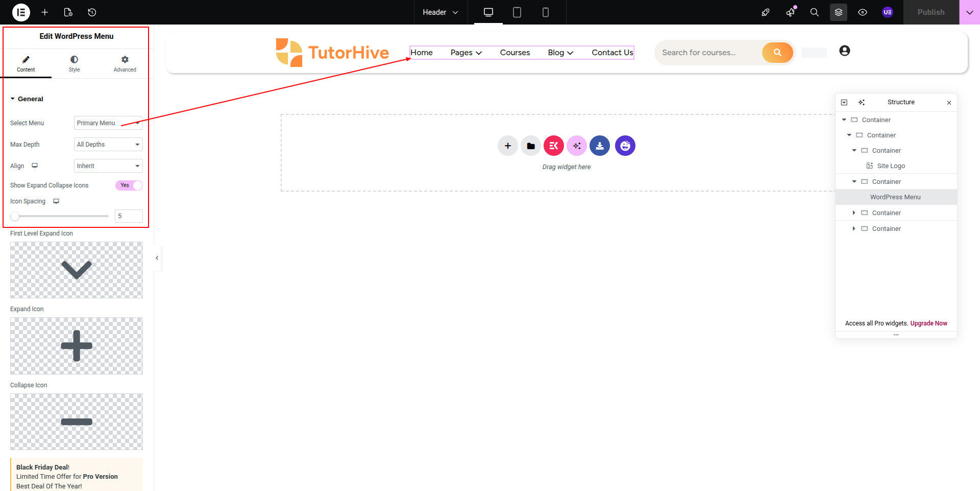Click the Publish button
Viewport: 980px width, 491px height.
930,12
